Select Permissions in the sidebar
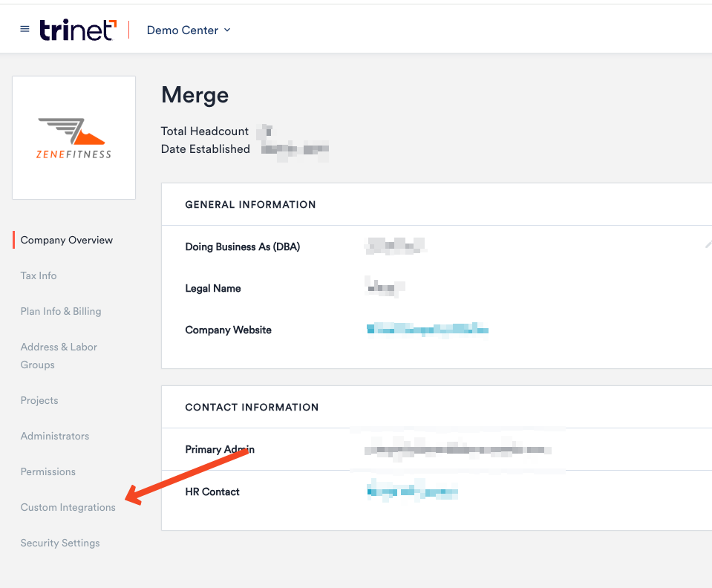This screenshot has height=588, width=712. [x=48, y=471]
